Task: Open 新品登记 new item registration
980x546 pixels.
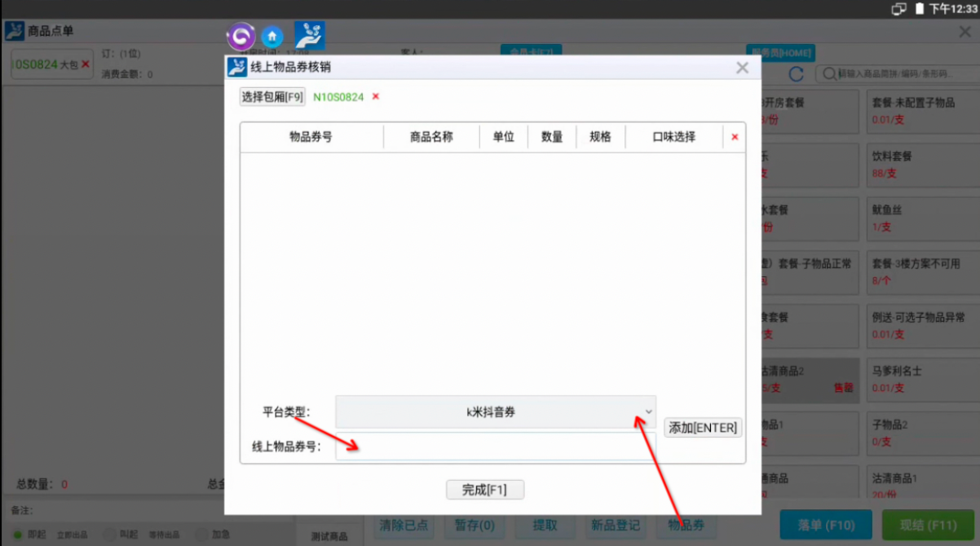Action: pyautogui.click(x=616, y=525)
